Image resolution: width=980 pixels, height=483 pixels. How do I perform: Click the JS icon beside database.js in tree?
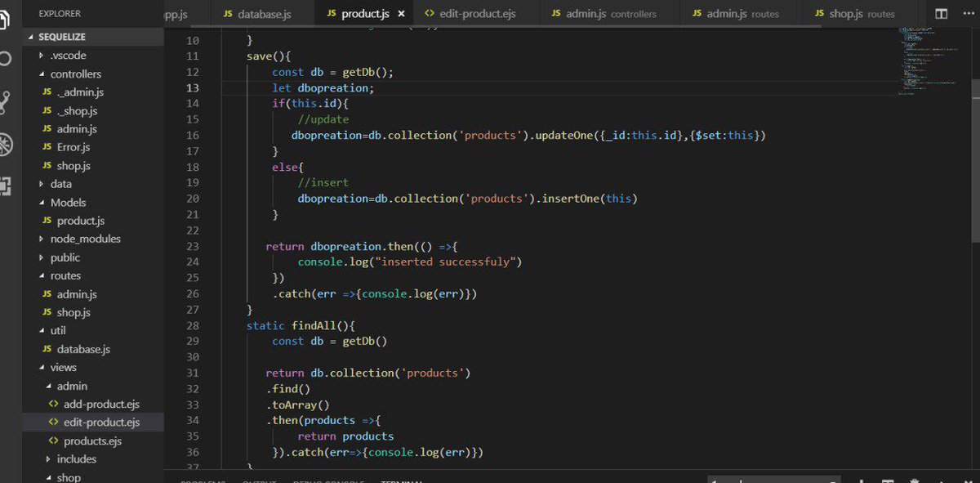pyautogui.click(x=47, y=349)
